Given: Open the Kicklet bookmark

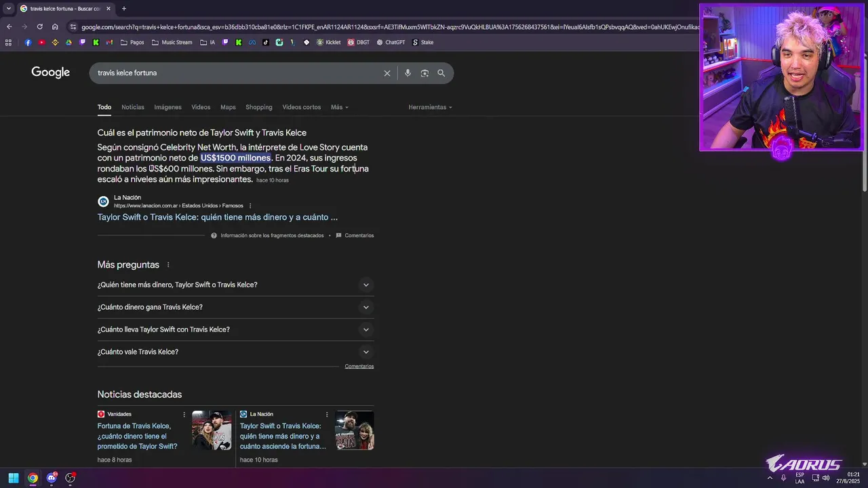Looking at the screenshot, I should (x=329, y=42).
